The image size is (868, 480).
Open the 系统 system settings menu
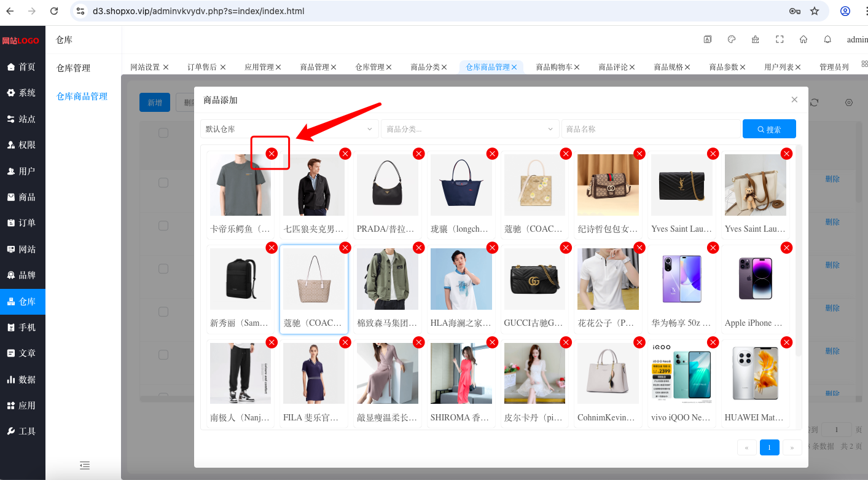(x=22, y=93)
